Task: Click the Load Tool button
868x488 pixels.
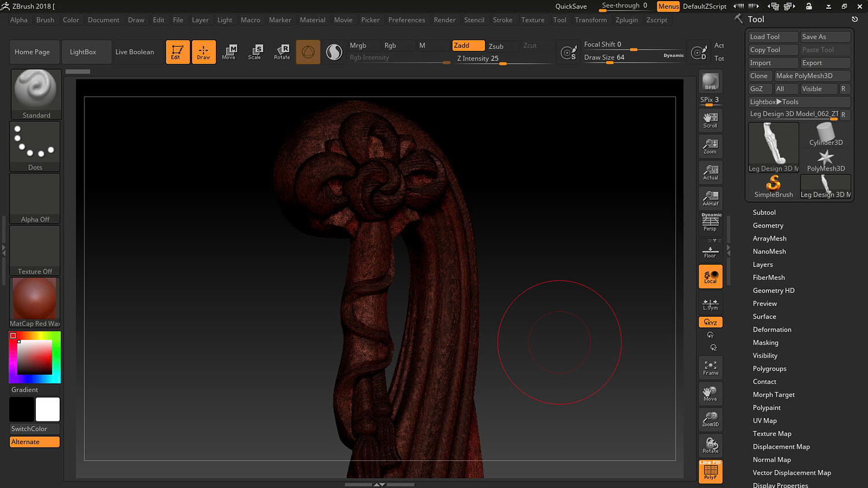Action: 773,37
